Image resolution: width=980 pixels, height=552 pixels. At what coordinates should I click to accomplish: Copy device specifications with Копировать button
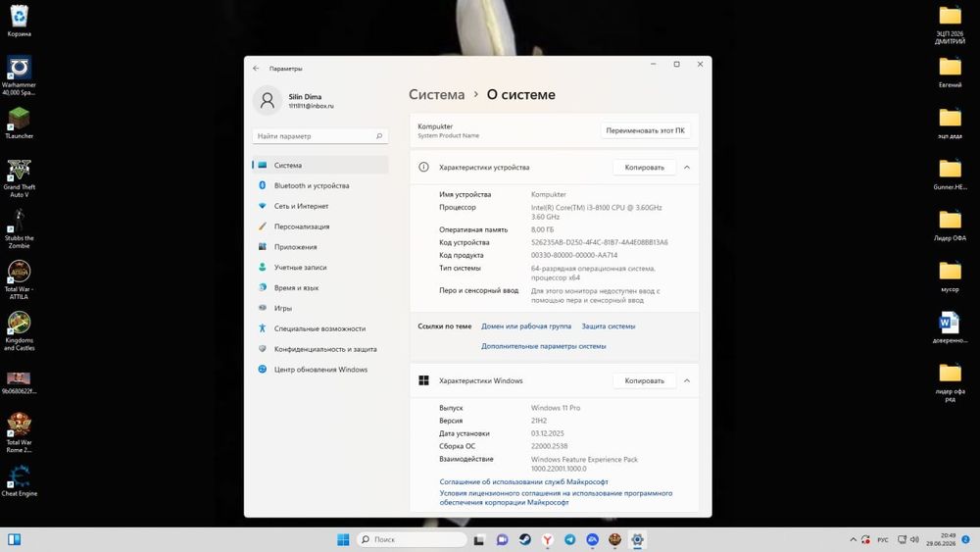(645, 168)
